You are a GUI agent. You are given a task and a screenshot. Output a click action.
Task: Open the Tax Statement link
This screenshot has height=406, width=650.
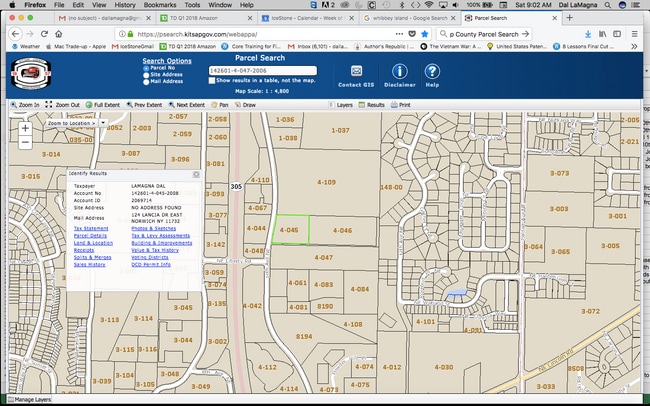(91, 229)
